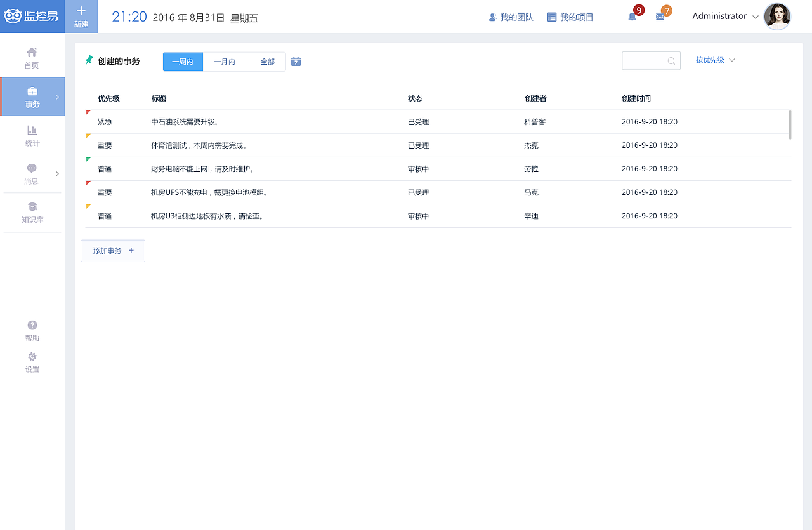Click the 新建 plus button
The width and height of the screenshot is (812, 530).
point(81,17)
